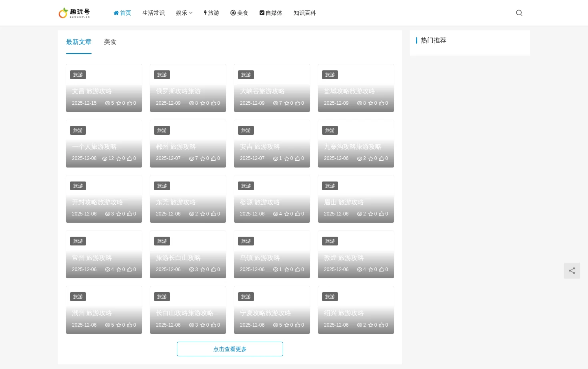Open the 绍兴 旅游攻略 card thumbnail
The width and height of the screenshot is (588, 369).
coord(356,310)
